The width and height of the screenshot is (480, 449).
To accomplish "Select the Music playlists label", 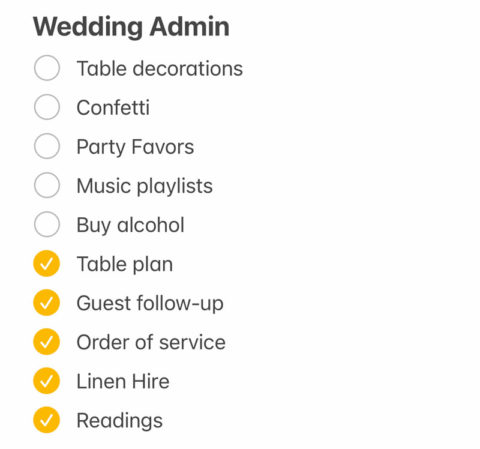I will pos(145,186).
